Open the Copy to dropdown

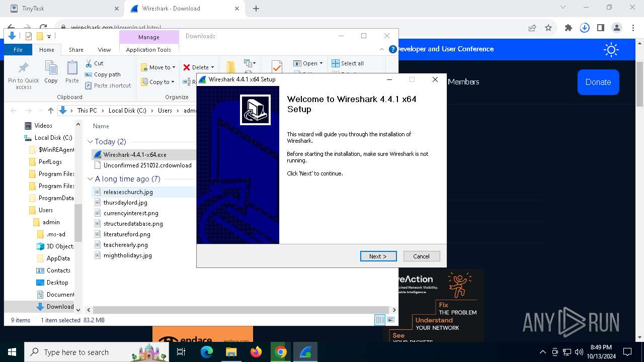[157, 82]
